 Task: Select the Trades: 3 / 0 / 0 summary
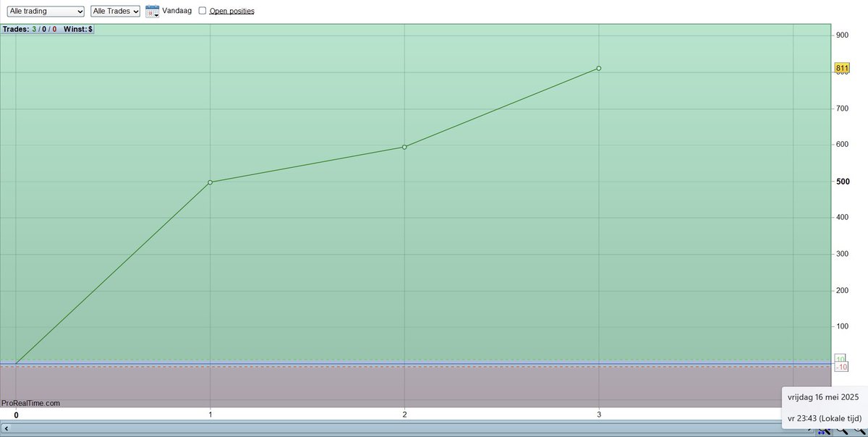click(x=30, y=30)
